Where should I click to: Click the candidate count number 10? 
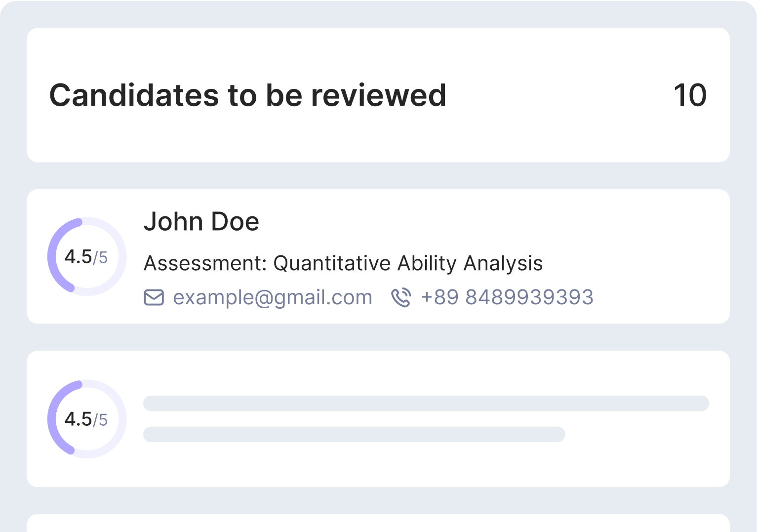[690, 95]
